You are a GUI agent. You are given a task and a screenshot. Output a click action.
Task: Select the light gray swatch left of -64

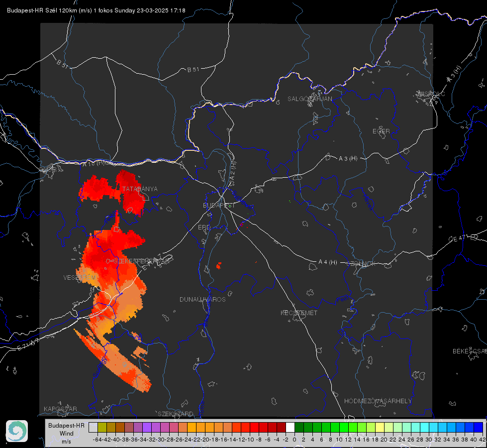tap(93, 427)
